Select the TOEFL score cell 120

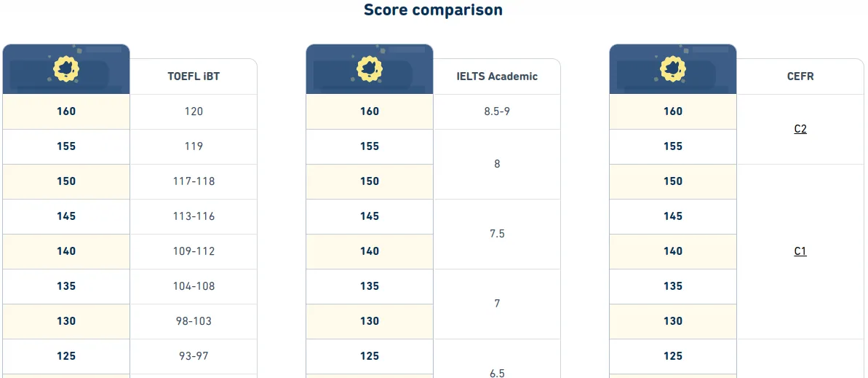click(194, 111)
